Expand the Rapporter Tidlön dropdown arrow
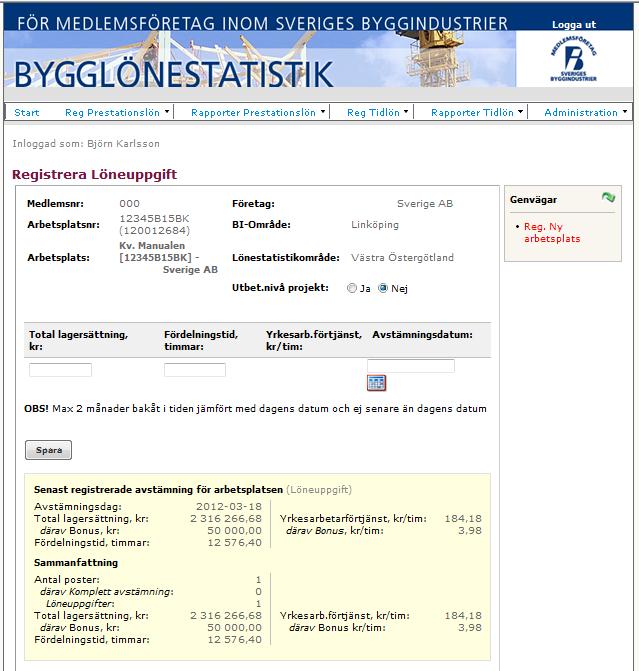639x671 pixels. [x=520, y=111]
